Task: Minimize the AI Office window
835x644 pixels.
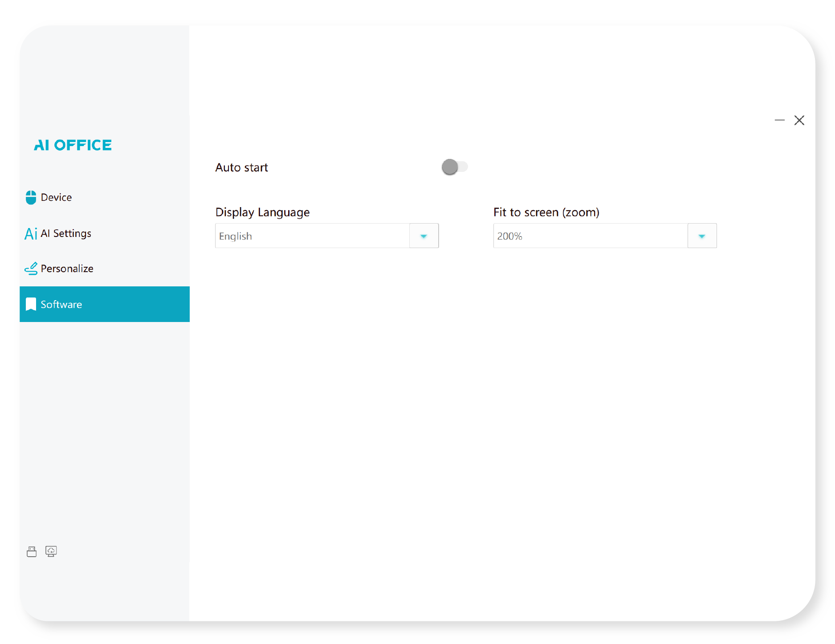Action: 779,120
